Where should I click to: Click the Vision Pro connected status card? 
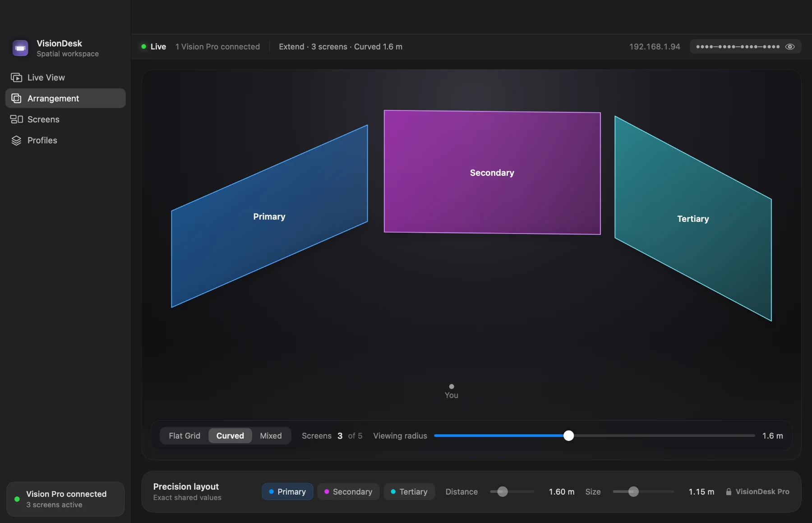click(65, 499)
